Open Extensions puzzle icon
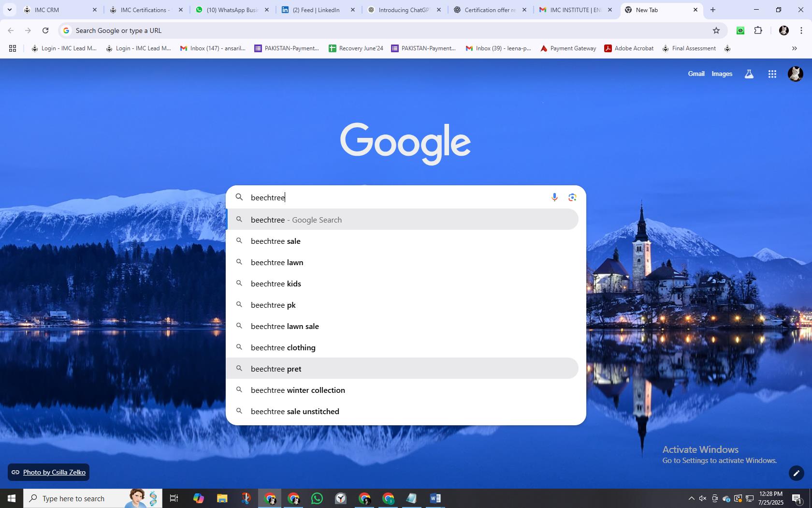The image size is (812, 508). click(x=758, y=30)
